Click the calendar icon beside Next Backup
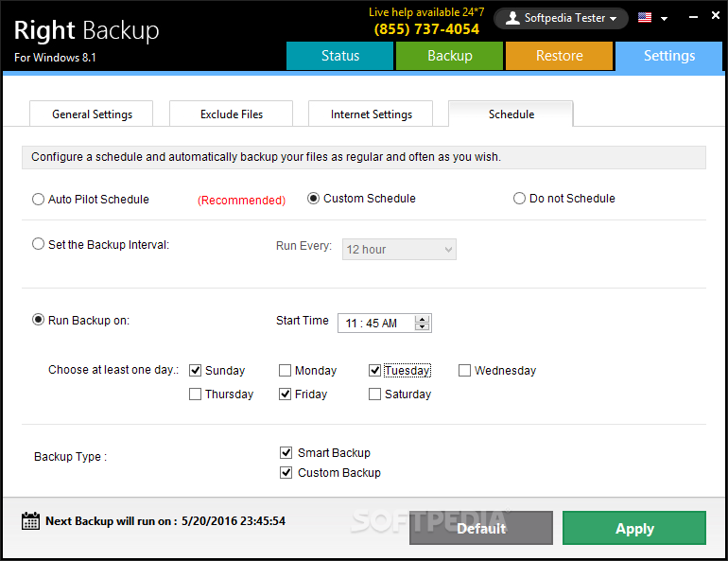 click(30, 521)
